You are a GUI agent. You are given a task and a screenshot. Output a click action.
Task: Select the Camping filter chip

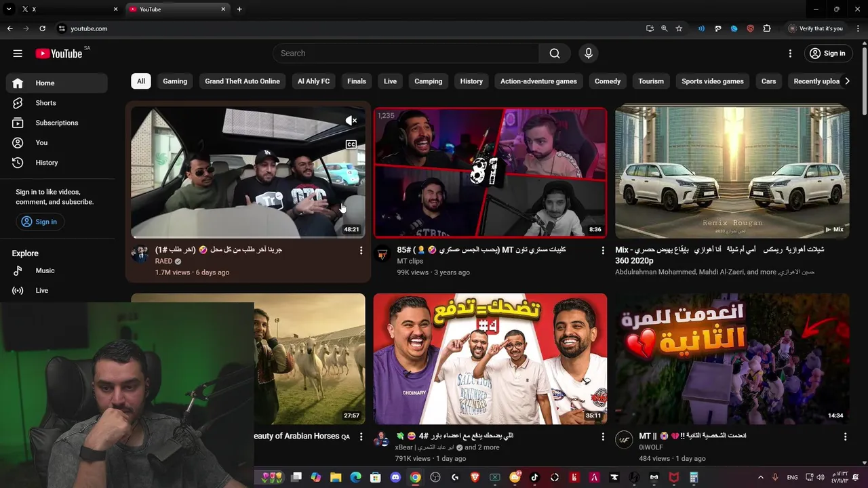coord(429,81)
